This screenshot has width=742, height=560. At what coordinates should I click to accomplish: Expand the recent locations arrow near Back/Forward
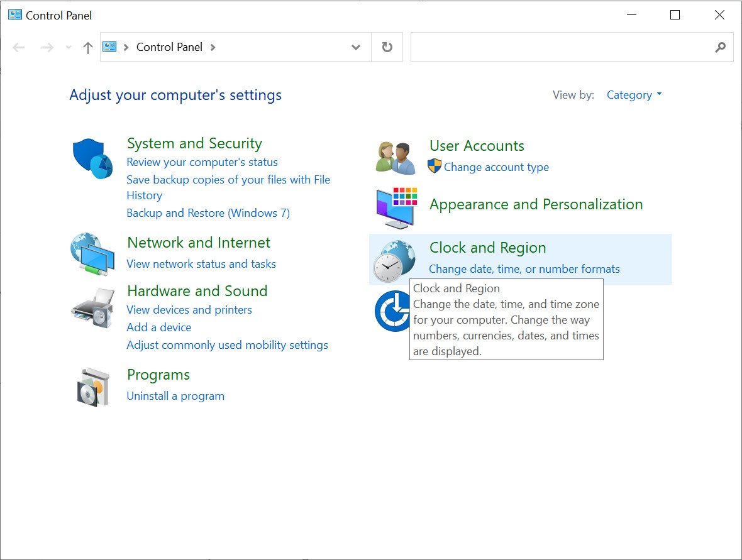(69, 47)
